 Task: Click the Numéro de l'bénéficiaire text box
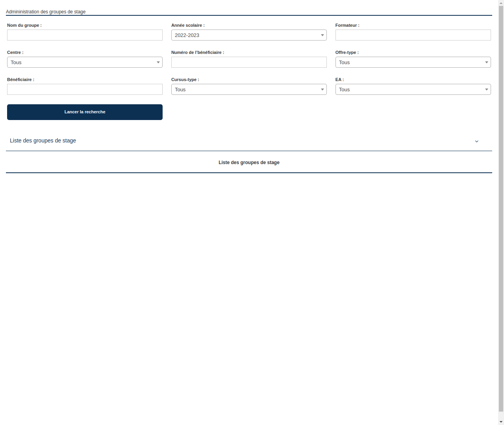point(249,62)
